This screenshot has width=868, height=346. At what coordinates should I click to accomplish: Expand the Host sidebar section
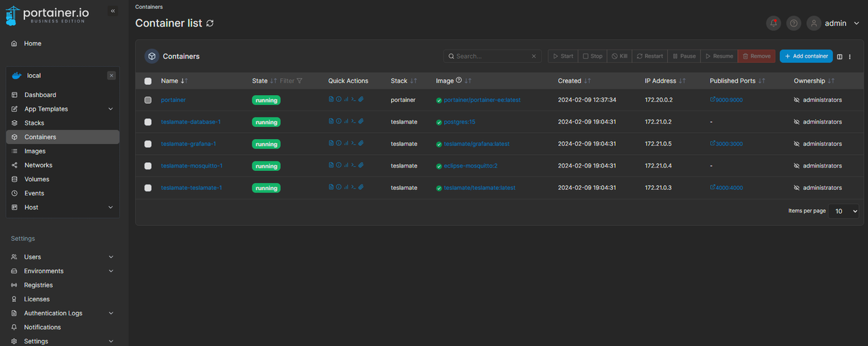111,208
